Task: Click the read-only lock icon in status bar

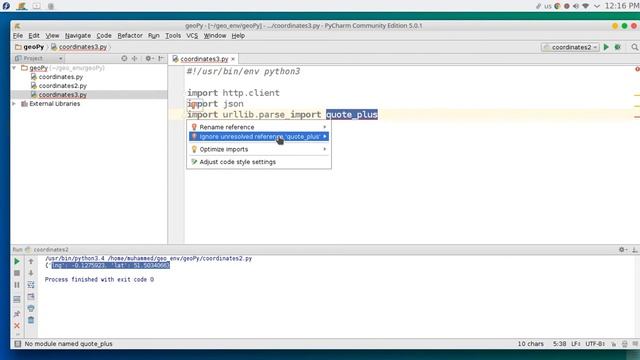Action: pyautogui.click(x=613, y=344)
